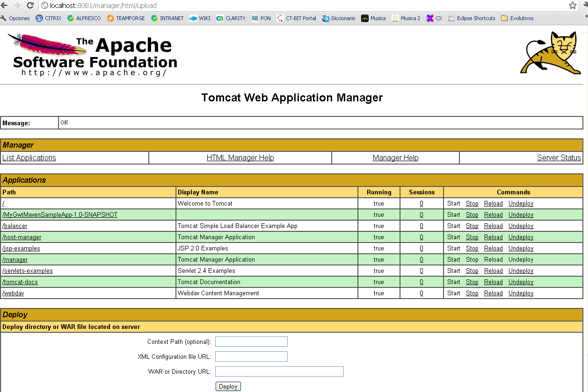Click the WAR or Directory URL input field
This screenshot has width=588, height=392.
click(x=279, y=371)
